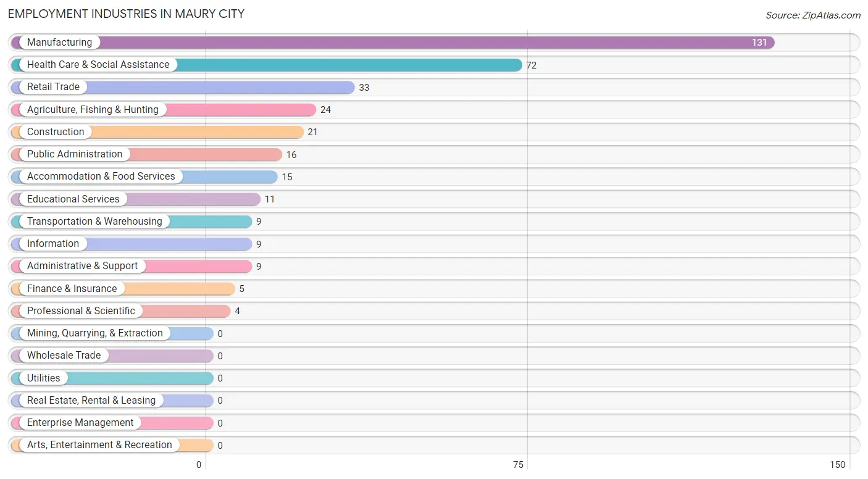Select the Health Care & Social Assistance label
Image resolution: width=868 pixels, height=479 pixels.
(x=98, y=65)
